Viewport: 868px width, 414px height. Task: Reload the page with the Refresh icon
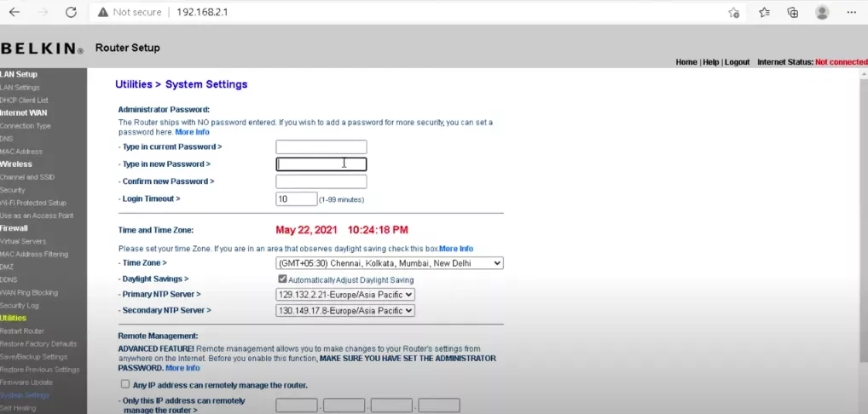(71, 12)
